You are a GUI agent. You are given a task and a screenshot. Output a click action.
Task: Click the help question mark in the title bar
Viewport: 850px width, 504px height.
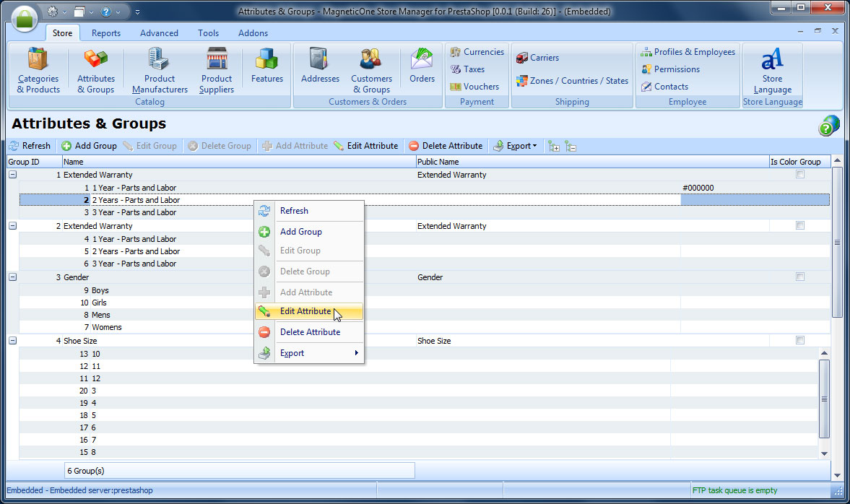coord(106,12)
